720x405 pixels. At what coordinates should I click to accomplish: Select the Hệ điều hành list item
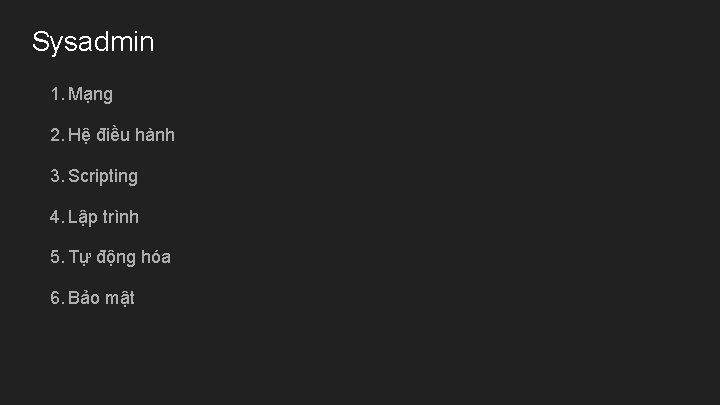(121, 135)
